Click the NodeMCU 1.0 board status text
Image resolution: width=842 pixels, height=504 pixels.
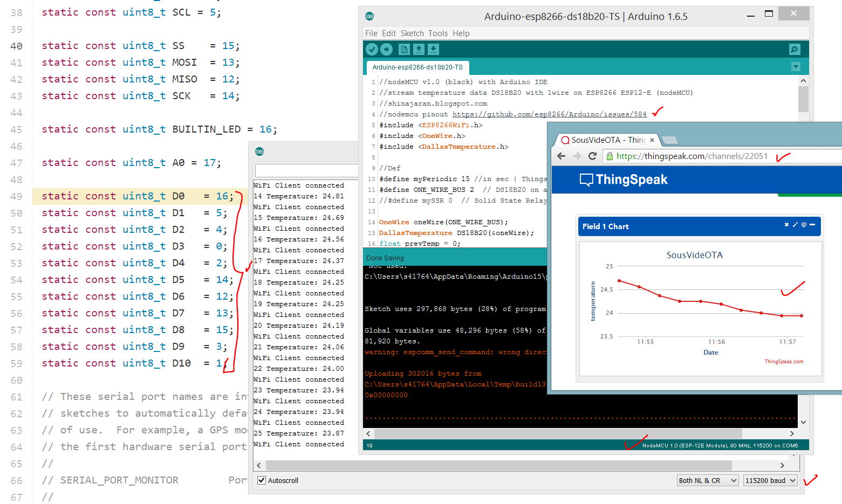tap(720, 446)
